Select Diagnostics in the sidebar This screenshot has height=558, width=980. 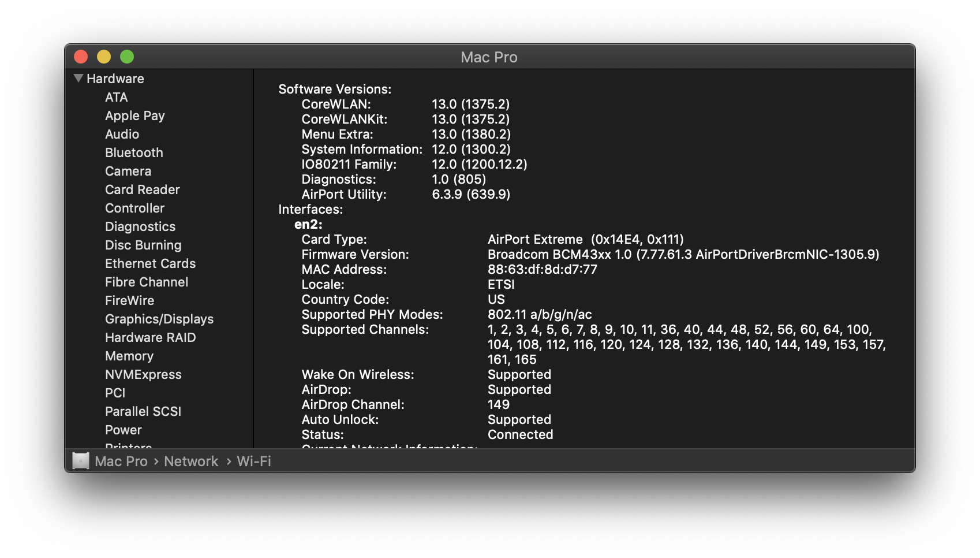click(140, 226)
